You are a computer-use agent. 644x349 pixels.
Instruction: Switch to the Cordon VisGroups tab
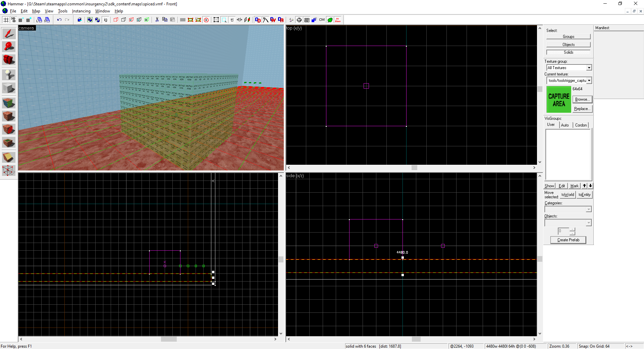click(x=581, y=125)
